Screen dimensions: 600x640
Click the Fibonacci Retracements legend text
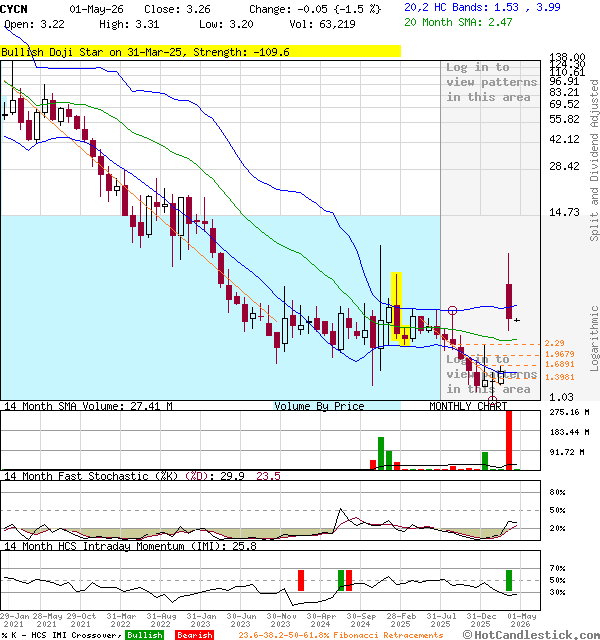tap(341, 635)
